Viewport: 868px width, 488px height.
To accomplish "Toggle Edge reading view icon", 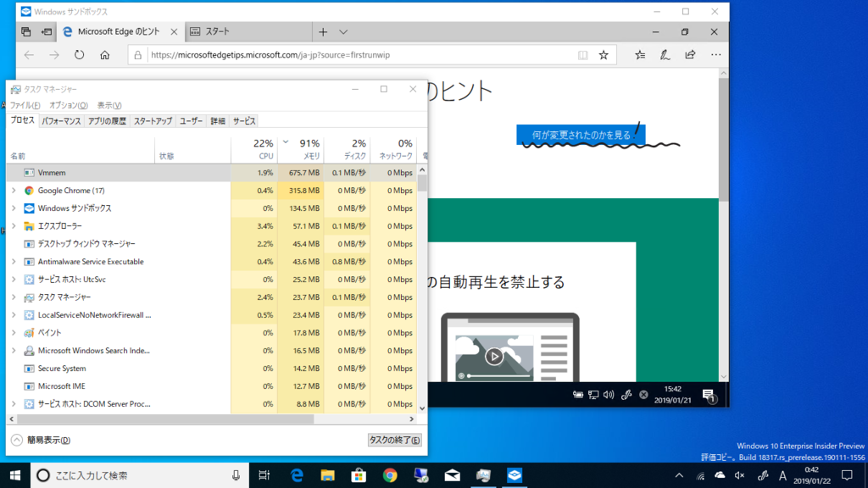I will point(583,55).
